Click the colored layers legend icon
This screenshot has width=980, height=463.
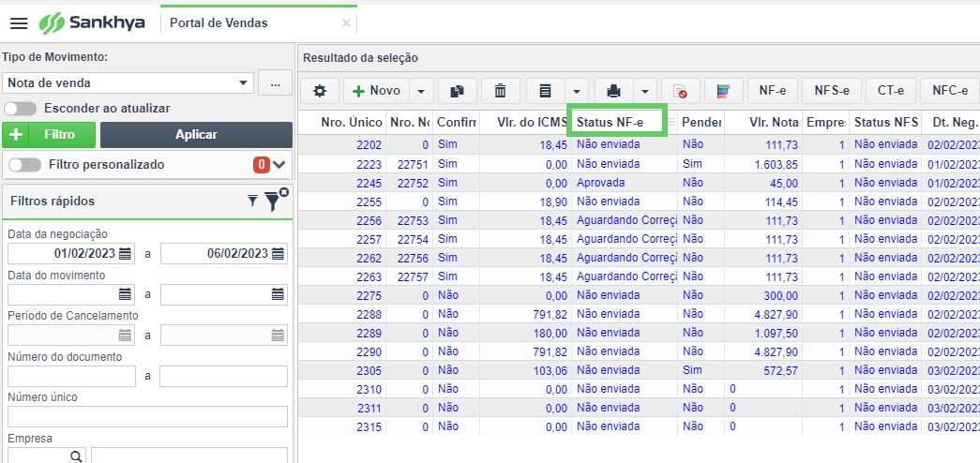tap(724, 91)
